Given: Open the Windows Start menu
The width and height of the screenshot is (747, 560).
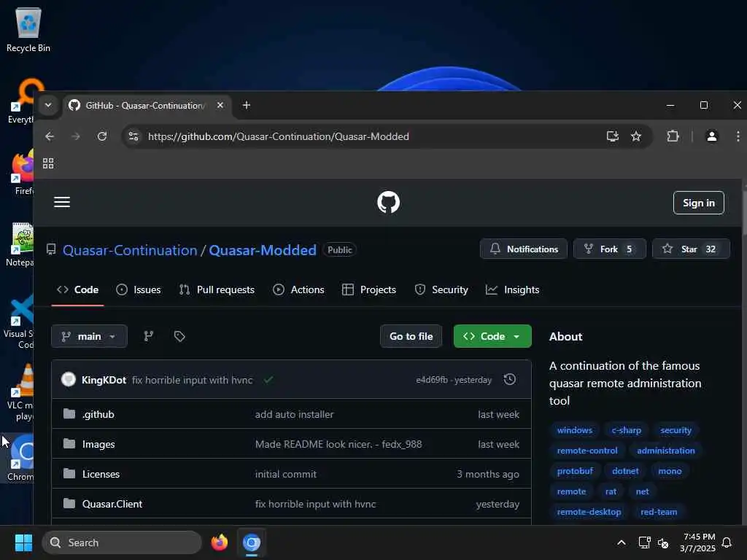Looking at the screenshot, I should [23, 542].
